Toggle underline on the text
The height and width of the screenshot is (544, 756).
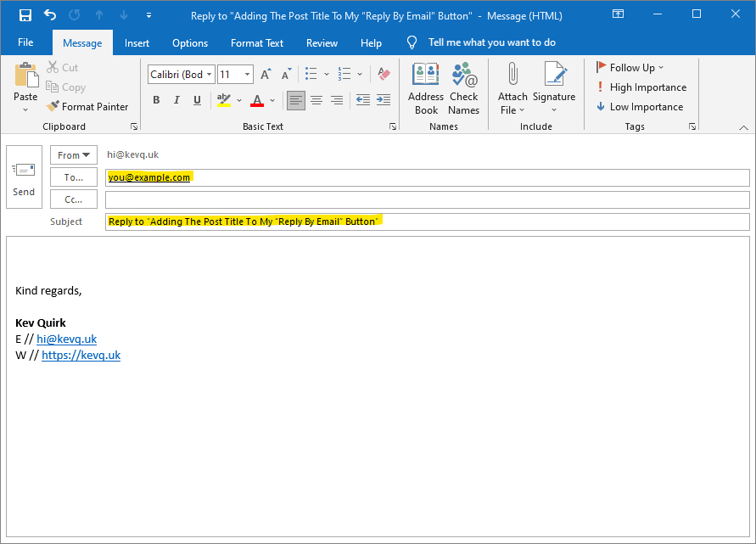click(197, 100)
